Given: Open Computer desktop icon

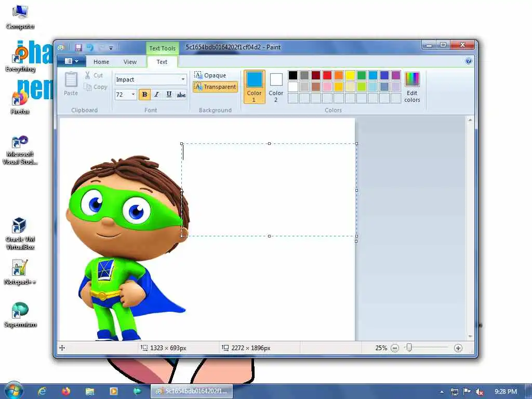Looking at the screenshot, I should (x=20, y=17).
